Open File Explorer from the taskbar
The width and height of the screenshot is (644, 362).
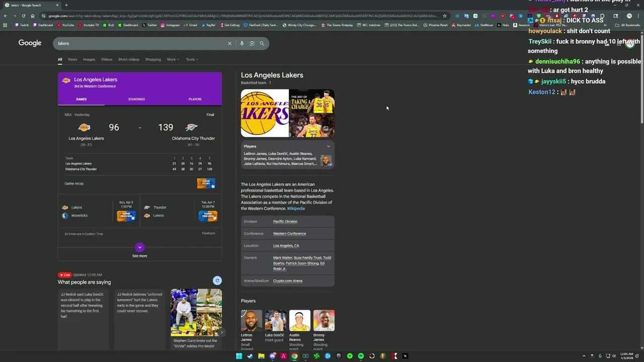(261, 356)
